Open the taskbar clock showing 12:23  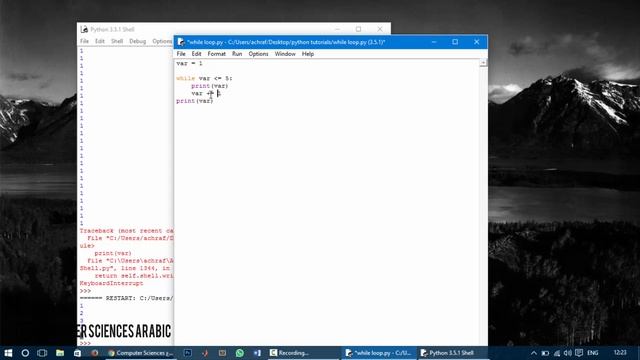tap(620, 352)
